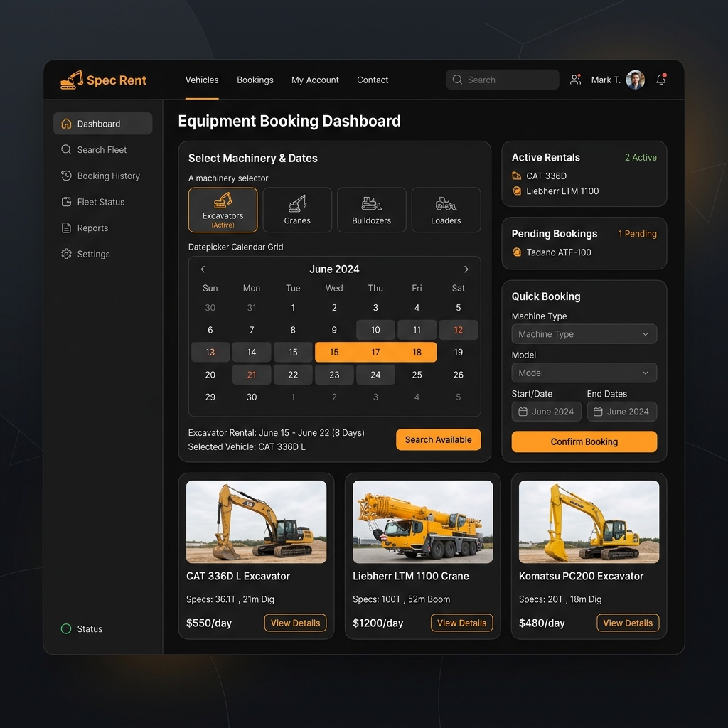Click the 1 Pending label
This screenshot has width=728, height=728.
[637, 233]
